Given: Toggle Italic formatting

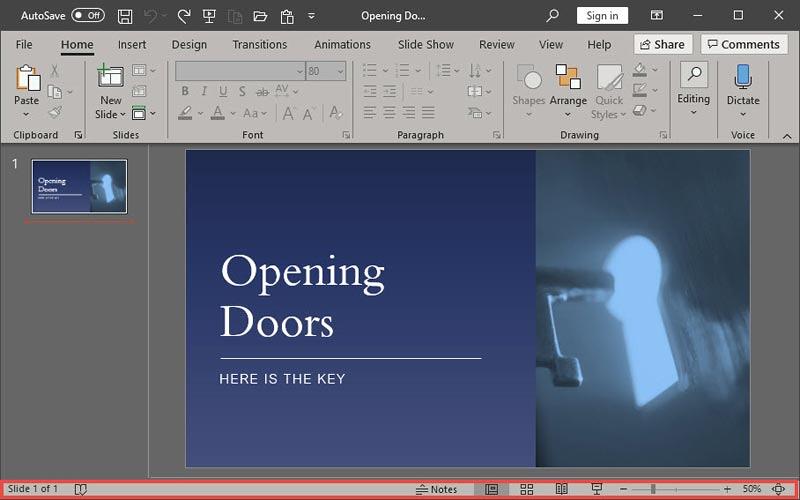Looking at the screenshot, I should point(204,92).
